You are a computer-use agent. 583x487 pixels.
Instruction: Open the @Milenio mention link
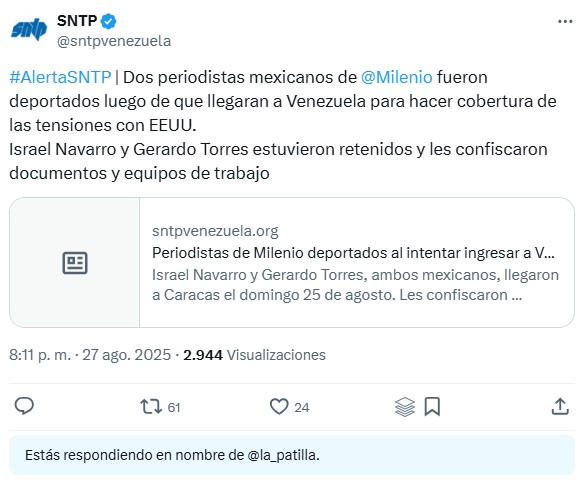[397, 77]
